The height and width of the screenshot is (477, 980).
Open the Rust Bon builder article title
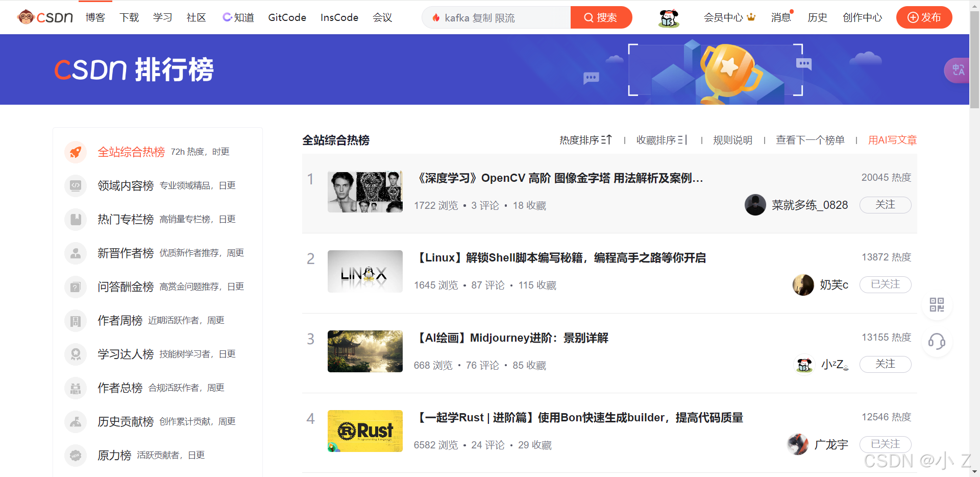pyautogui.click(x=579, y=418)
